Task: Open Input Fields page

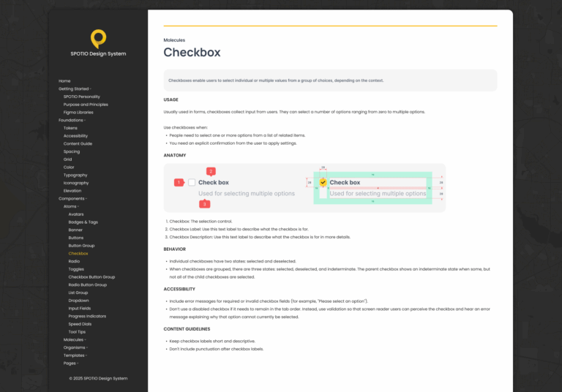Action: point(80,309)
